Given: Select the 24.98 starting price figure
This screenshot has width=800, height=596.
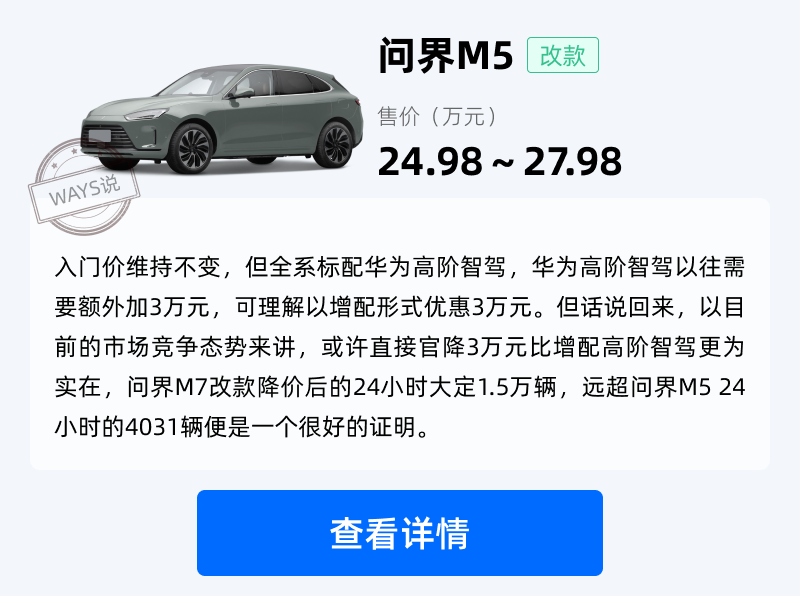Looking at the screenshot, I should (430, 161).
